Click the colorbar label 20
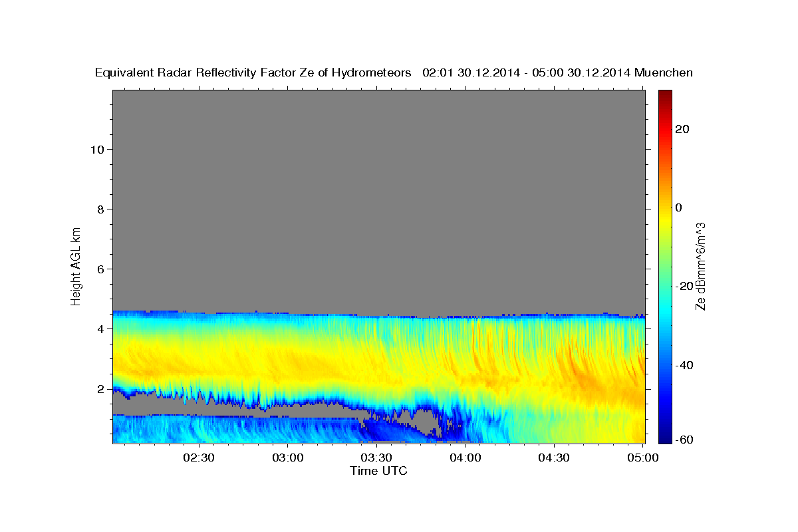798x532 pixels. 682,129
